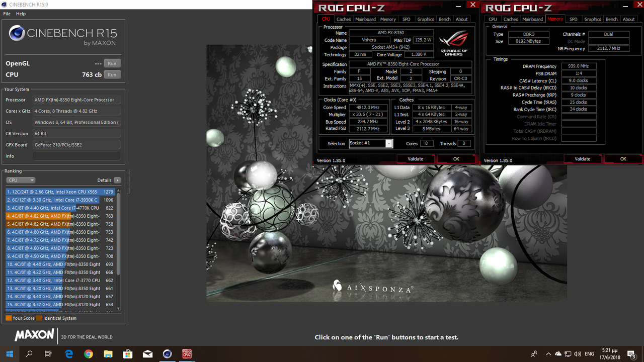Launch Microsoft Edge from the taskbar
The height and width of the screenshot is (362, 644).
pyautogui.click(x=69, y=354)
